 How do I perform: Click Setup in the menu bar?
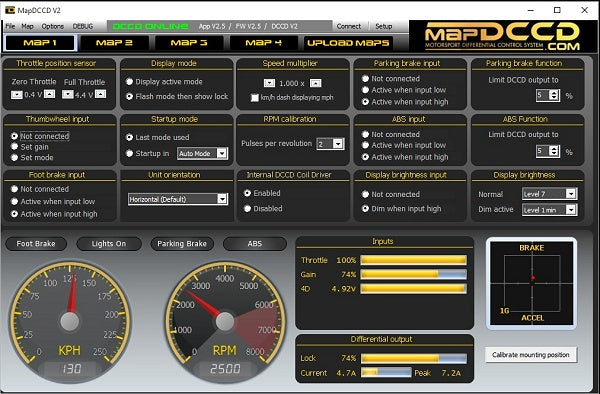pyautogui.click(x=383, y=26)
